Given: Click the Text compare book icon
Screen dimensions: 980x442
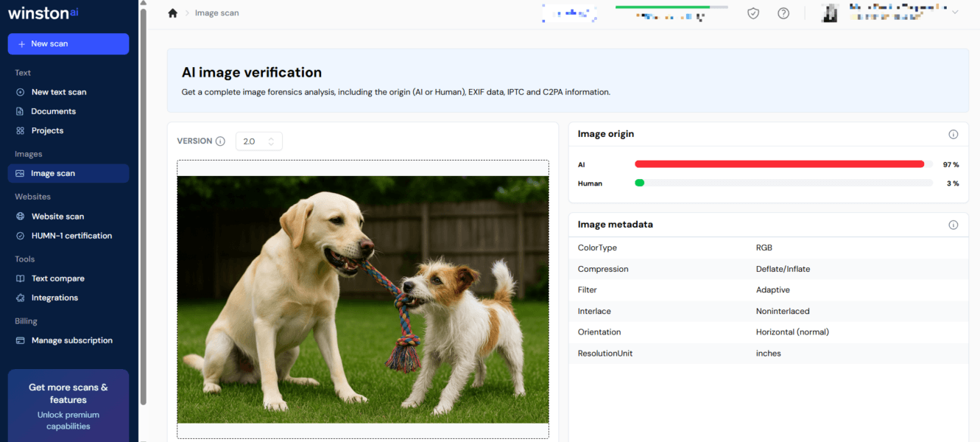Looking at the screenshot, I should coord(21,278).
